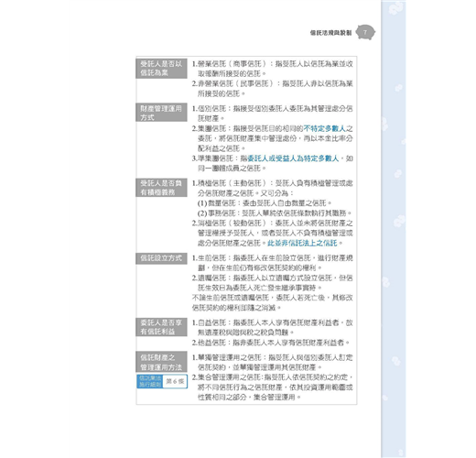Select the 受託人是否以信託為業 category label

pyautogui.click(x=161, y=69)
